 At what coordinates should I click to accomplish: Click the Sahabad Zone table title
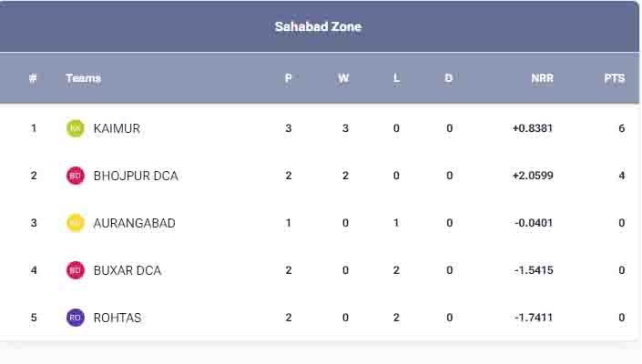coord(318,26)
